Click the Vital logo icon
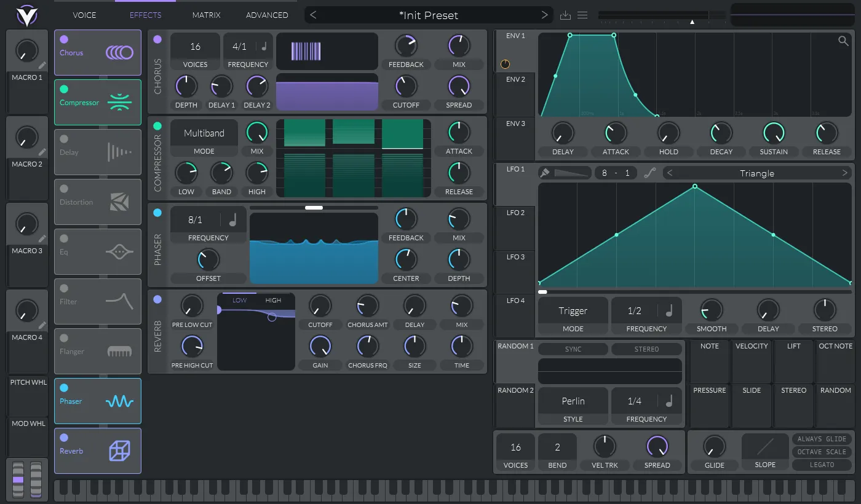The height and width of the screenshot is (504, 861). coord(26,15)
